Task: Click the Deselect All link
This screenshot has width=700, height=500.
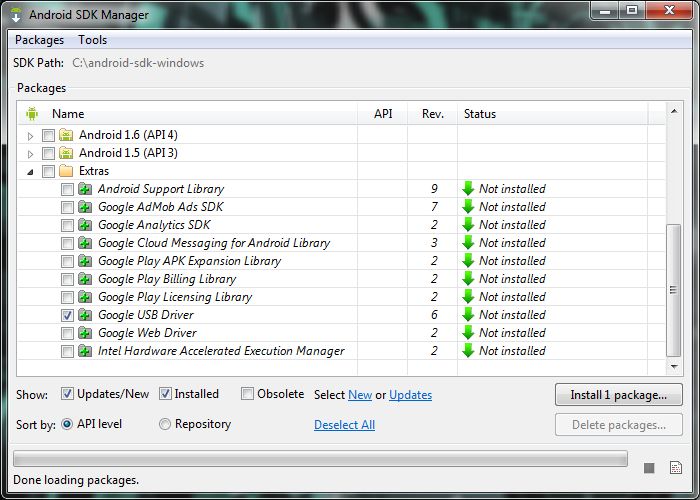Action: [344, 425]
